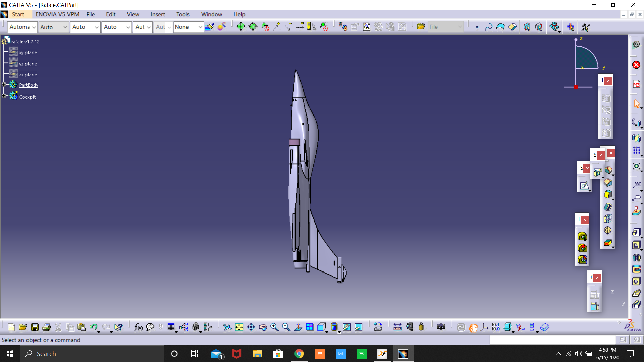644x362 pixels.
Task: Toggle the 3D grid snap icon in top toolbar
Action: click(570, 27)
